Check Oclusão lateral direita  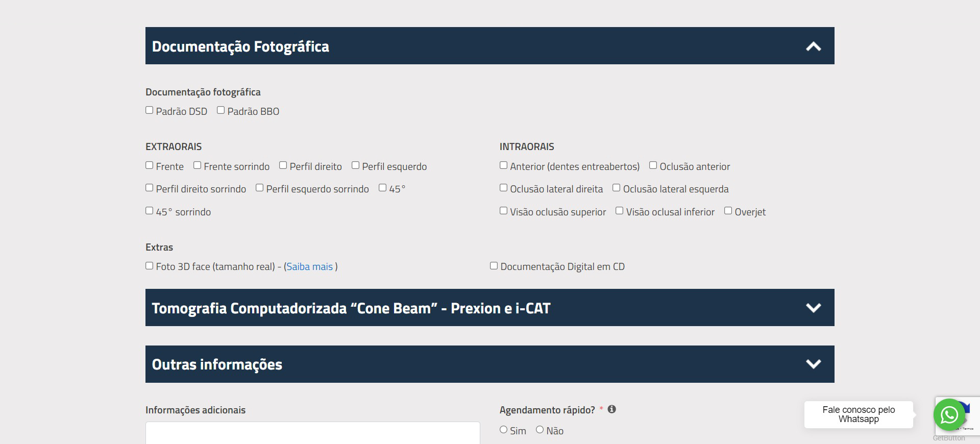[x=504, y=188]
